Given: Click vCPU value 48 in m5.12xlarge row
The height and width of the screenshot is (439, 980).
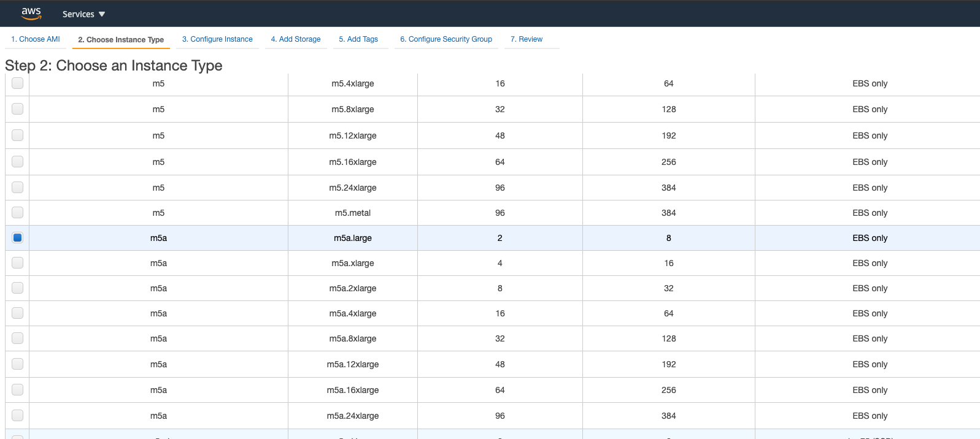Looking at the screenshot, I should coord(500,136).
